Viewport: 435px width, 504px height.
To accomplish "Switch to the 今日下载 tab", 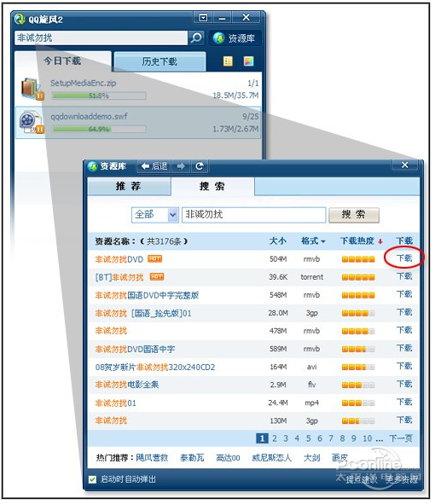I will (62, 61).
